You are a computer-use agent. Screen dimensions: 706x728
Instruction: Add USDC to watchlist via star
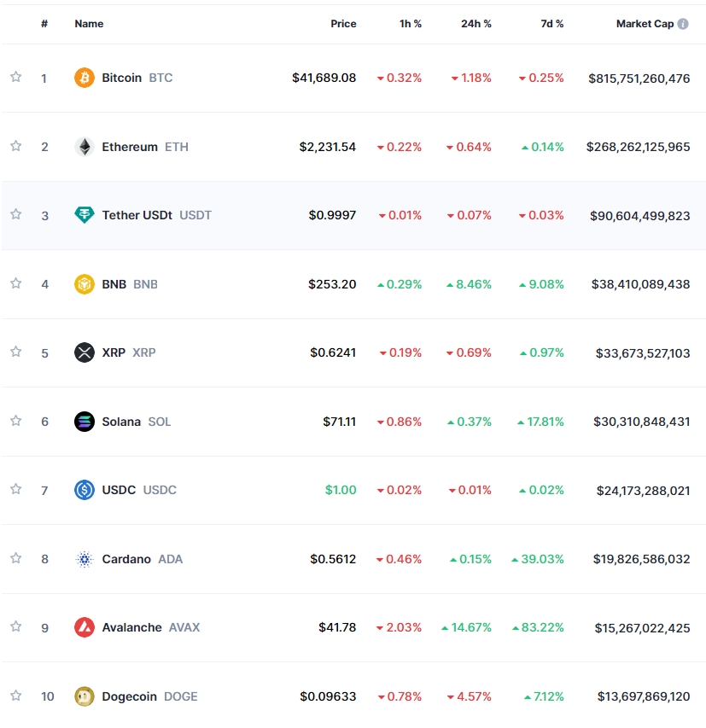point(15,489)
